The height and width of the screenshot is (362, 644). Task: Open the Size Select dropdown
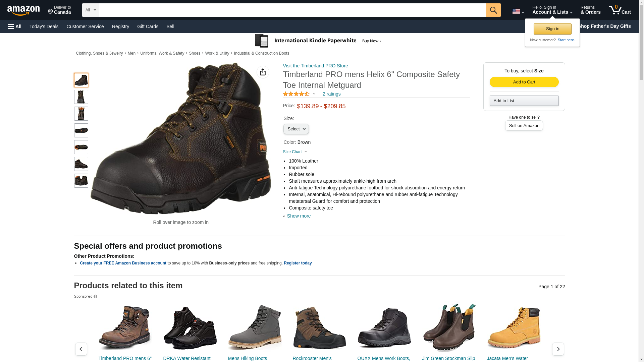(x=296, y=129)
